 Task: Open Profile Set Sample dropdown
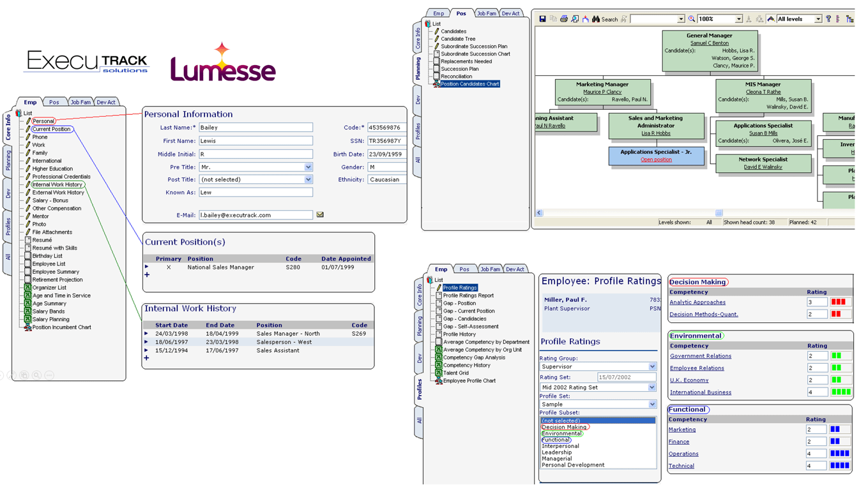click(x=652, y=405)
